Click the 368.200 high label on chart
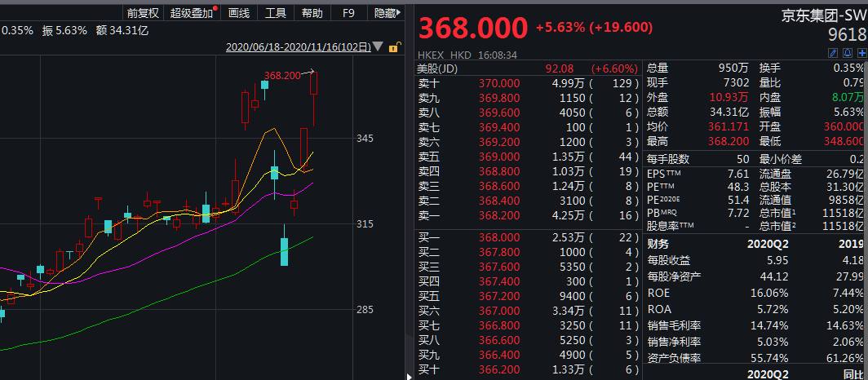 tap(281, 75)
